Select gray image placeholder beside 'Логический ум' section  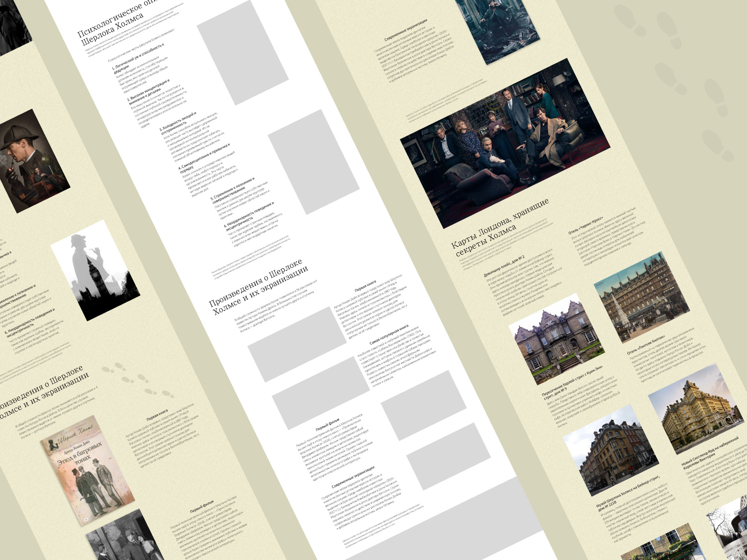[x=243, y=53]
